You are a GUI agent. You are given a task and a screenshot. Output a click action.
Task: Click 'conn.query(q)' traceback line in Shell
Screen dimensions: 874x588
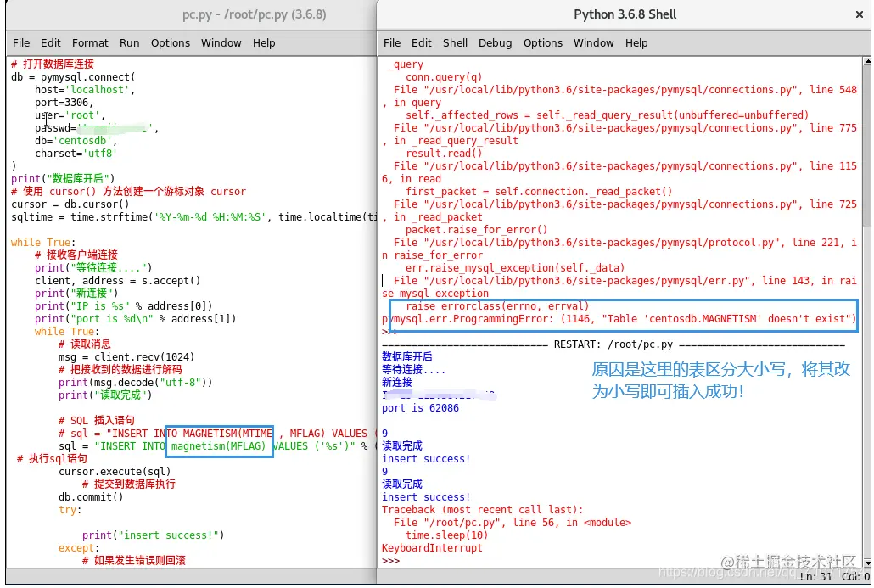pos(444,77)
